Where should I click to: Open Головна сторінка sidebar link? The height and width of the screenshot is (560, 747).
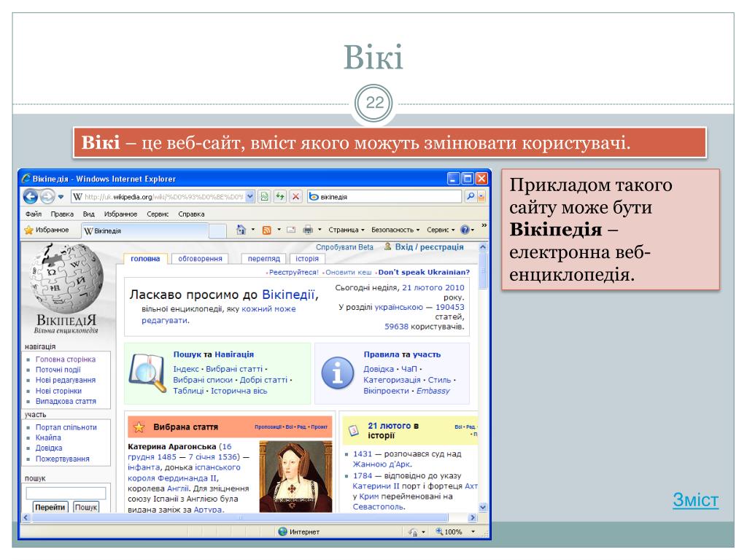(65, 359)
